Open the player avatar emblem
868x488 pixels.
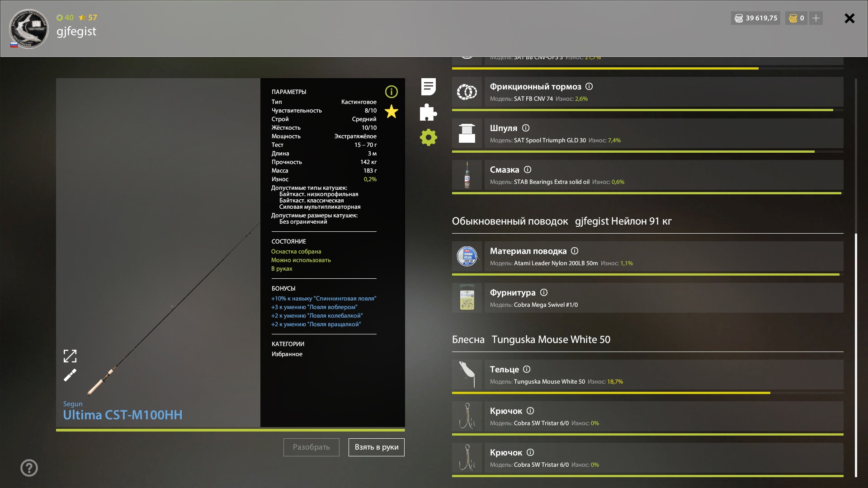tap(28, 28)
